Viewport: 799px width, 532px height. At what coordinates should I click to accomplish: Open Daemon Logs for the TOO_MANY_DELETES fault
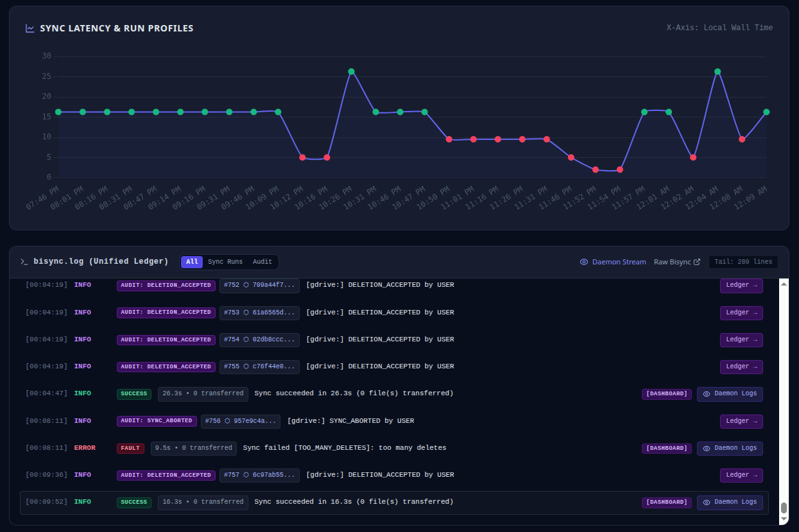click(730, 448)
